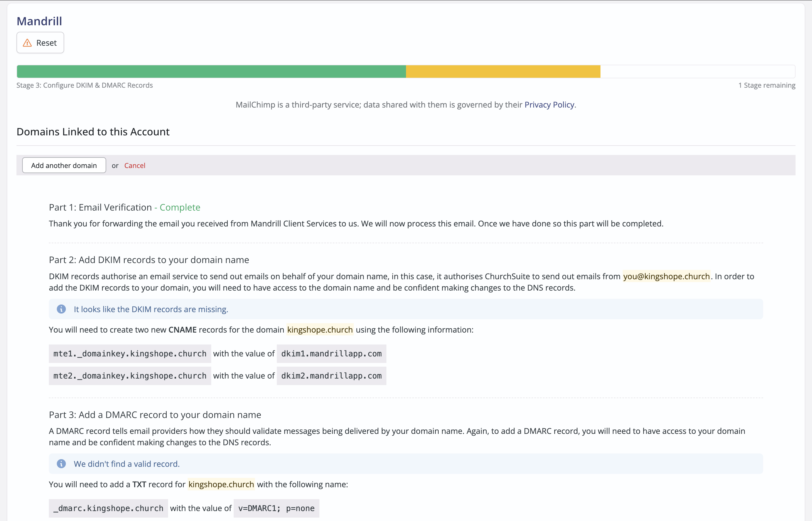This screenshot has height=521, width=812.
Task: Click info icon beside DKIM records missing
Action: click(61, 309)
